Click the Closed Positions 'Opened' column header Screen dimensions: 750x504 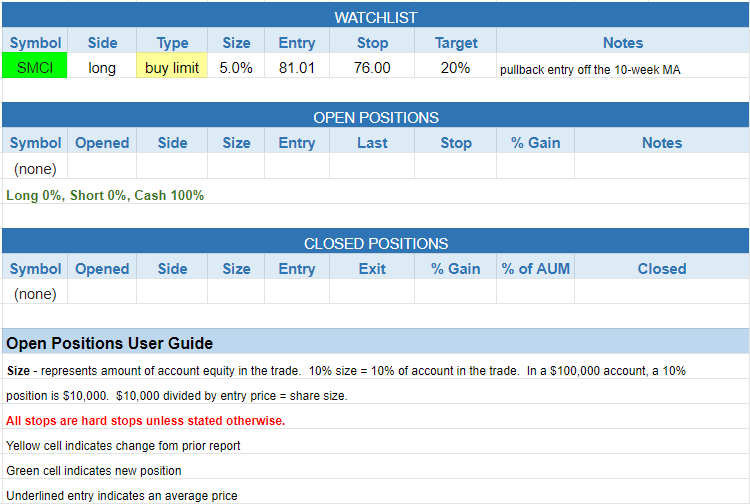(x=102, y=268)
